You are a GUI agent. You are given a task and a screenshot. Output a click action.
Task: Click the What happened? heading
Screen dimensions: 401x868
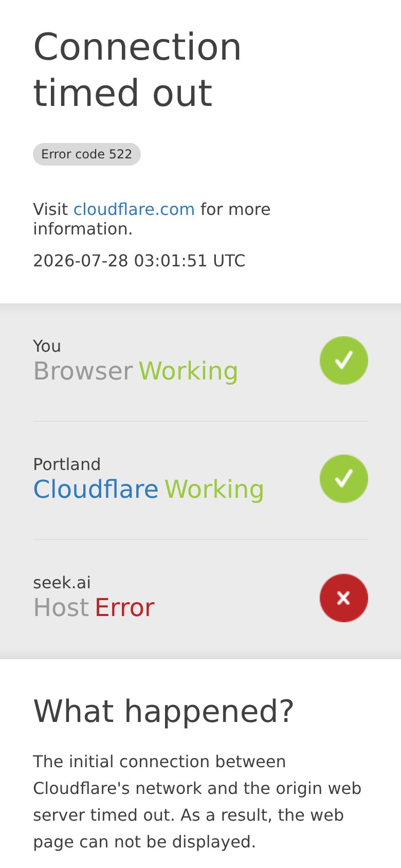coord(164,712)
